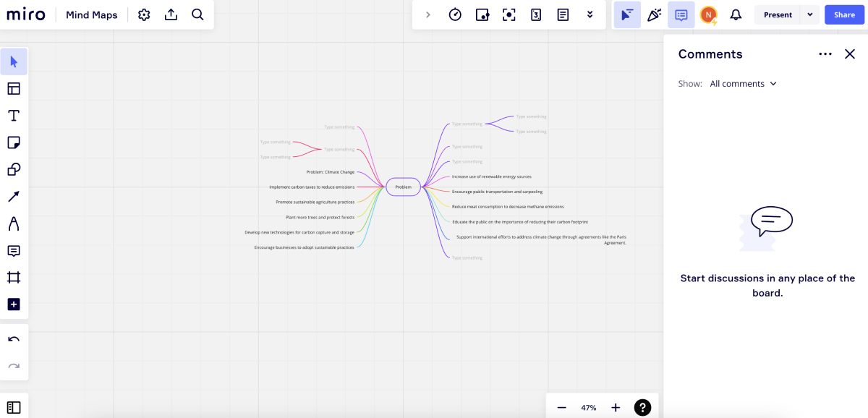Screen dimensions: 868x418
Task: Toggle the comments panel icon
Action: [681, 14]
